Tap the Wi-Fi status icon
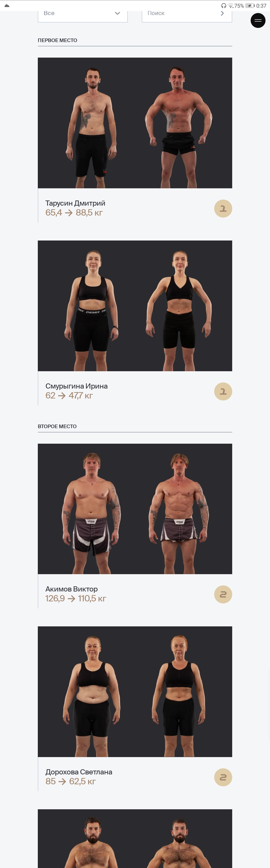 [x=231, y=6]
